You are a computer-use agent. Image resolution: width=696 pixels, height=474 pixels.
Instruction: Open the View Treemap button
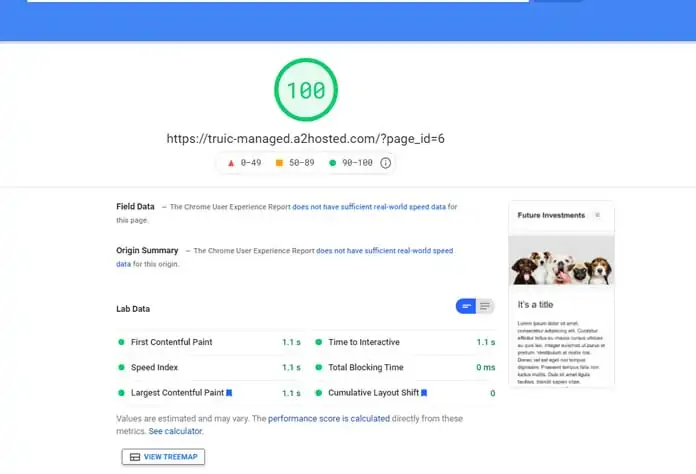pos(163,456)
